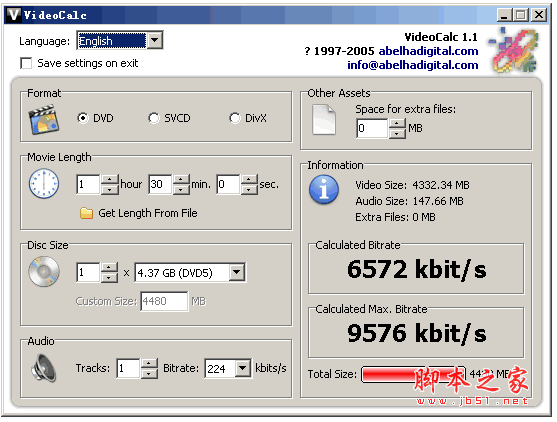Image resolution: width=557 pixels, height=422 pixels.
Task: Click the Other Assets blank page icon
Action: (x=324, y=120)
